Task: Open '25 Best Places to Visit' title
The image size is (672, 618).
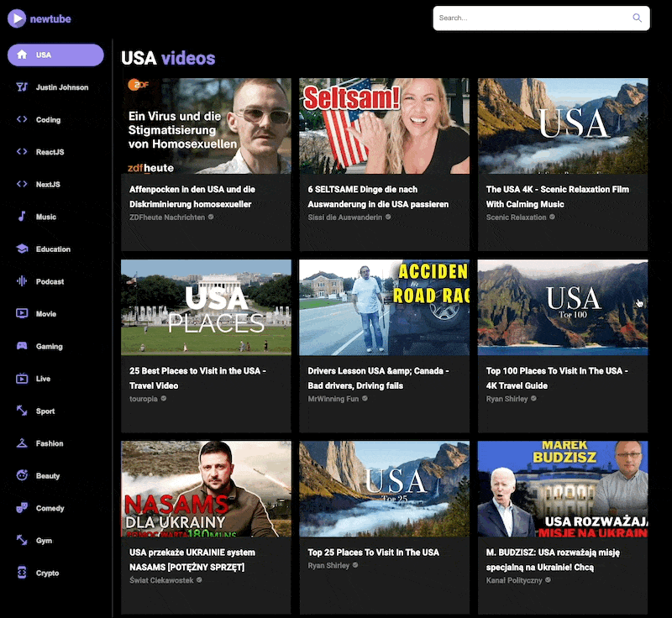Action: (x=197, y=378)
